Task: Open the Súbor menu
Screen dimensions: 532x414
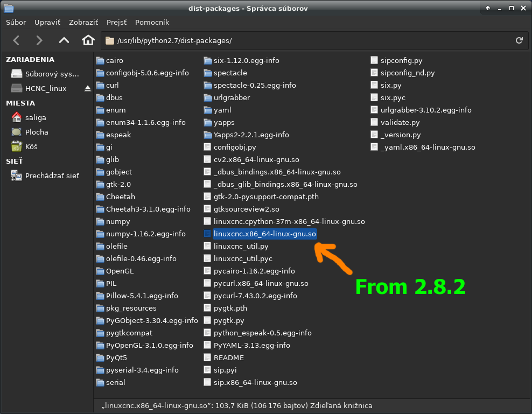Action: pyautogui.click(x=16, y=22)
